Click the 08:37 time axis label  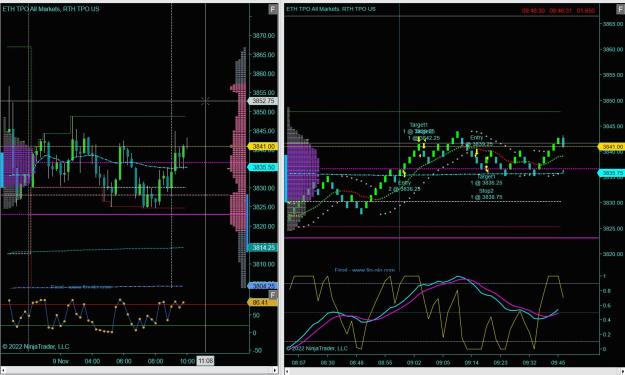pyautogui.click(x=299, y=363)
